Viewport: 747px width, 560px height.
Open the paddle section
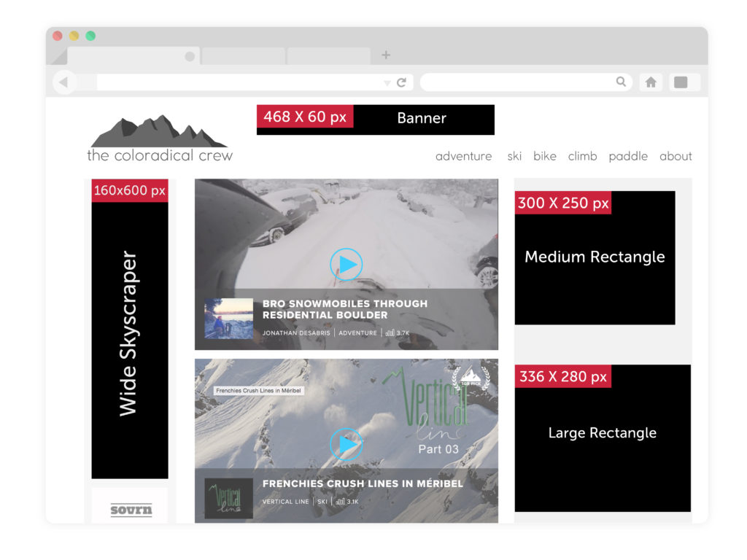pos(628,156)
